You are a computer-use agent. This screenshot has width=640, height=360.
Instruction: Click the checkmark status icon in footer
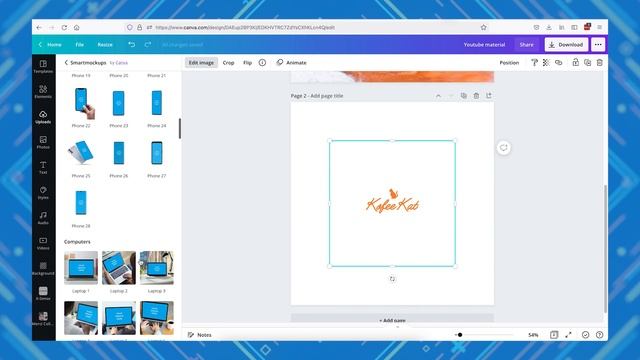point(586,335)
